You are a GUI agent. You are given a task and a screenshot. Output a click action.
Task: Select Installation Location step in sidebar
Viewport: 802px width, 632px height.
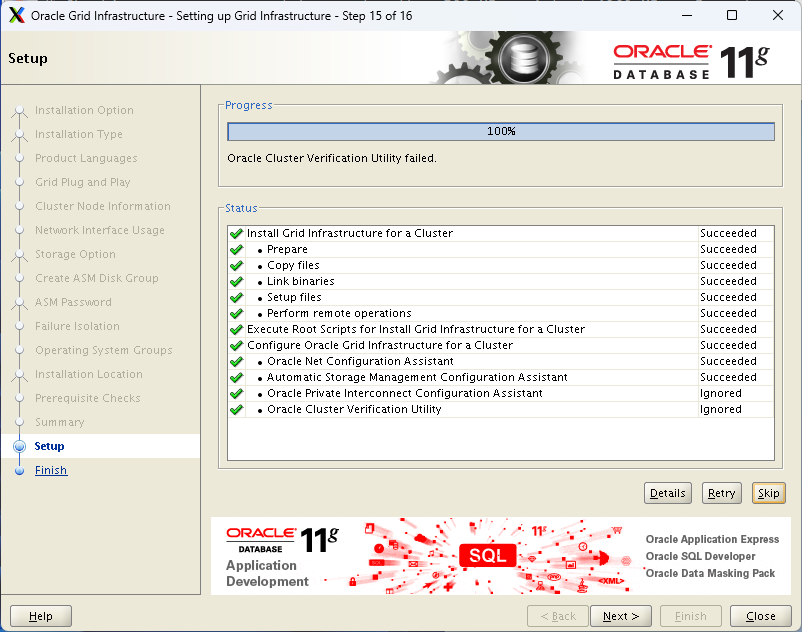click(88, 374)
